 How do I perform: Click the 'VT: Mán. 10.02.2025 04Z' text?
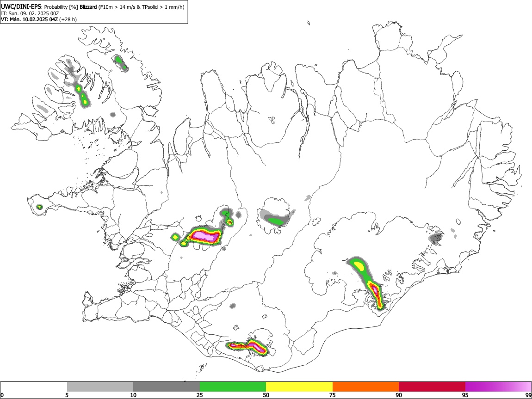[x=29, y=19]
